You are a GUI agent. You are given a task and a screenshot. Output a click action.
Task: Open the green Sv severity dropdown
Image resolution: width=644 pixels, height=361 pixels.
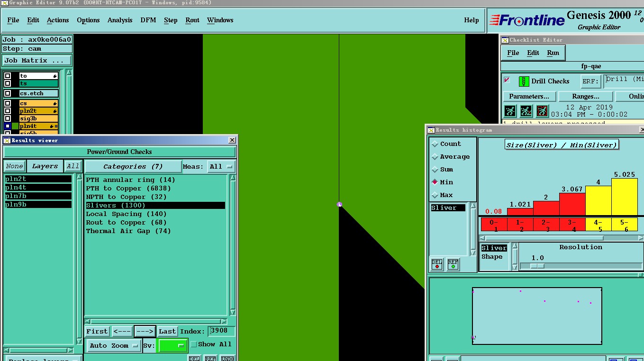coord(172,345)
